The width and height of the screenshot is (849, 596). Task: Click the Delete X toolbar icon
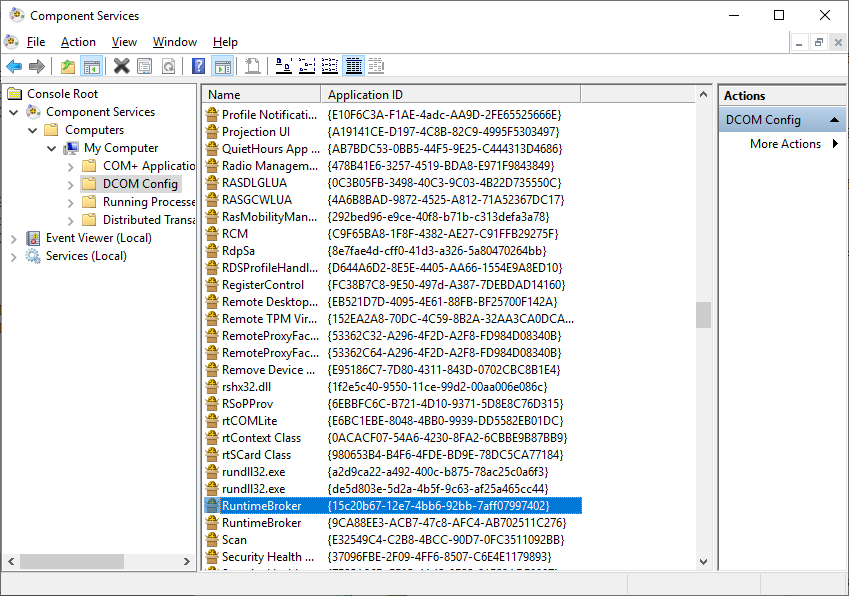(122, 67)
